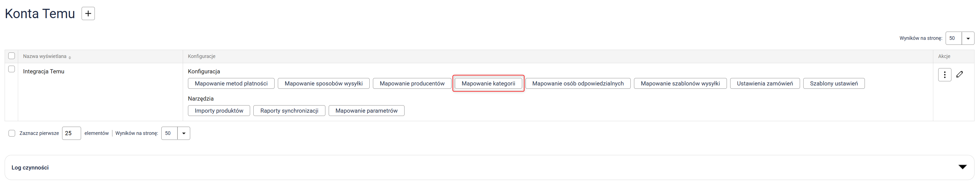Toggle the select-all checkbox in table header

click(12, 56)
